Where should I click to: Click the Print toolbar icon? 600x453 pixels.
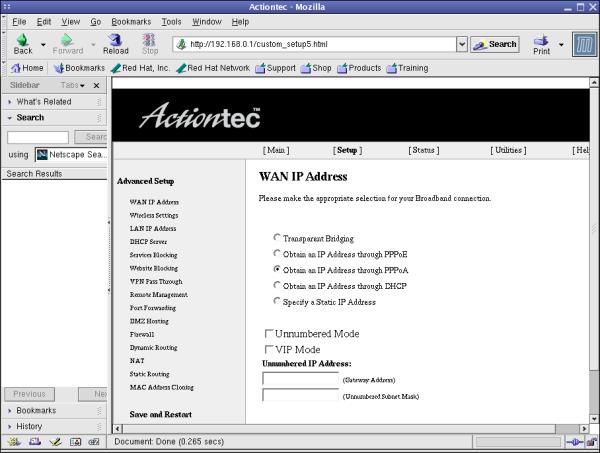(x=541, y=40)
